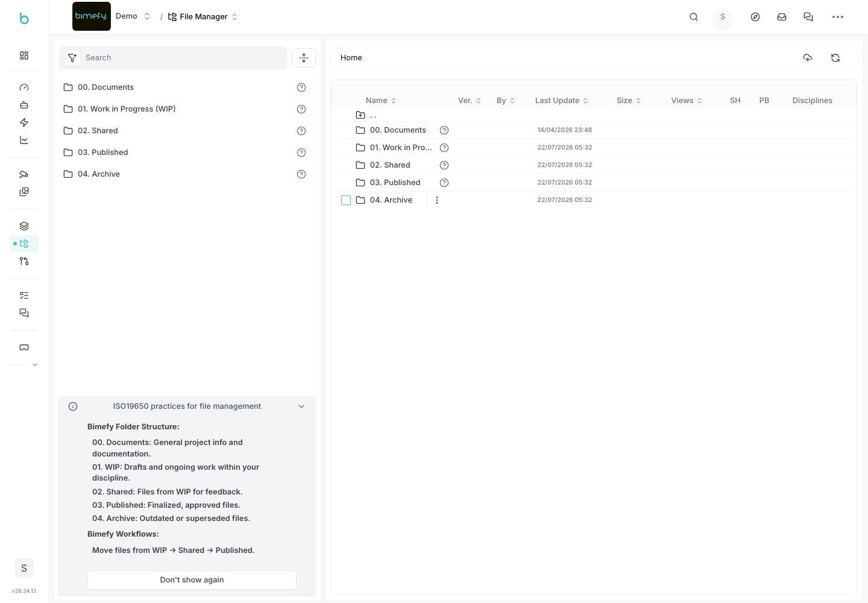Select 00. Documents in the folder tree
This screenshot has width=868, height=603.
point(106,87)
